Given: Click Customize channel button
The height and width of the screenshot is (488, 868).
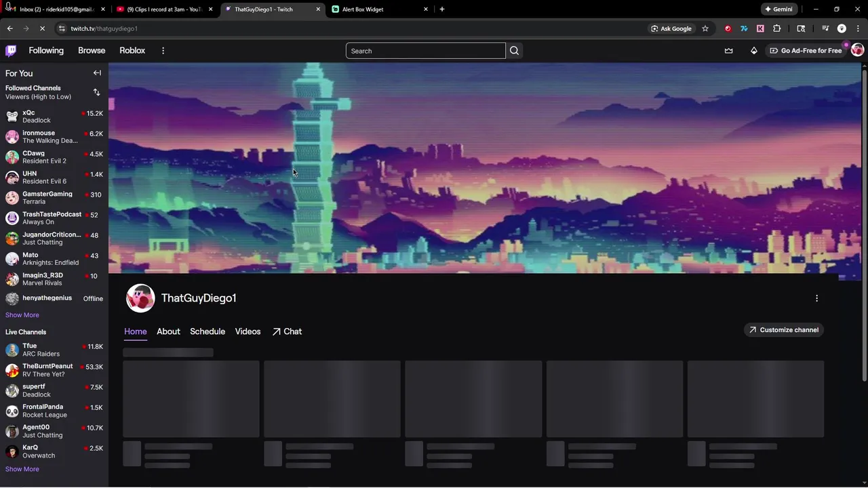Looking at the screenshot, I should (784, 330).
